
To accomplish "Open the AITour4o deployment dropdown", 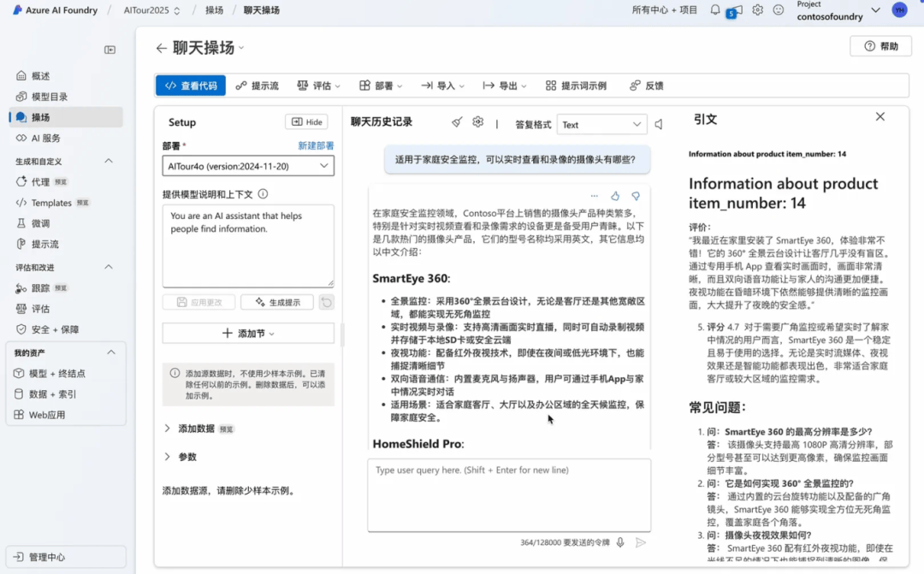I will pos(248,166).
